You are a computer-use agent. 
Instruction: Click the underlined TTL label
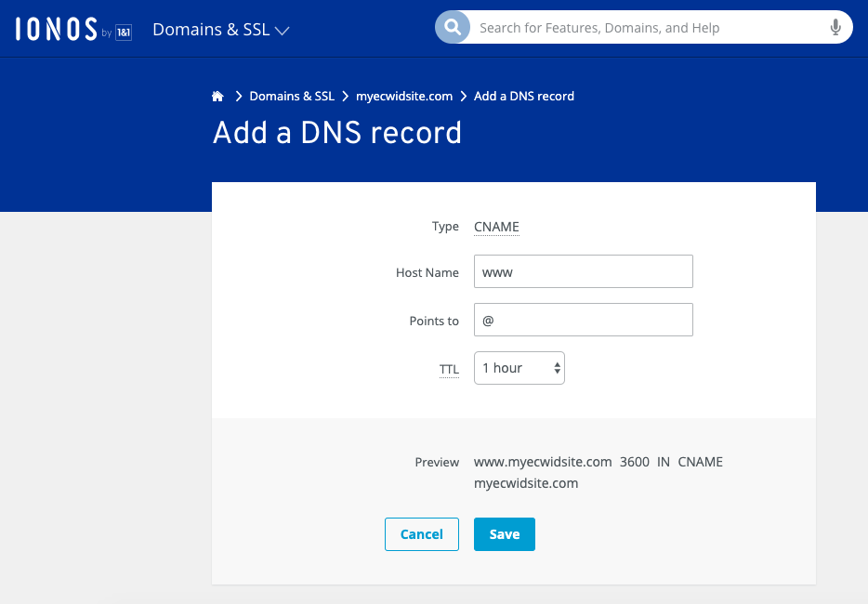click(449, 369)
